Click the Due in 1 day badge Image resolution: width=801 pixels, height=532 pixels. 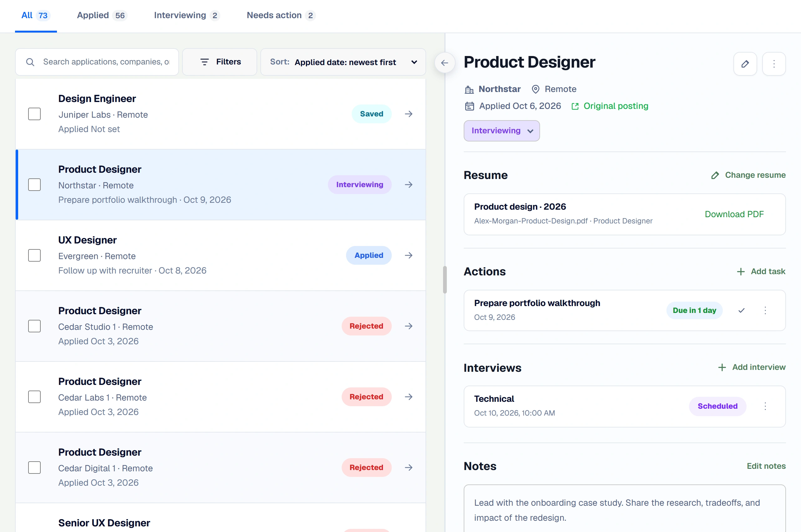(694, 310)
